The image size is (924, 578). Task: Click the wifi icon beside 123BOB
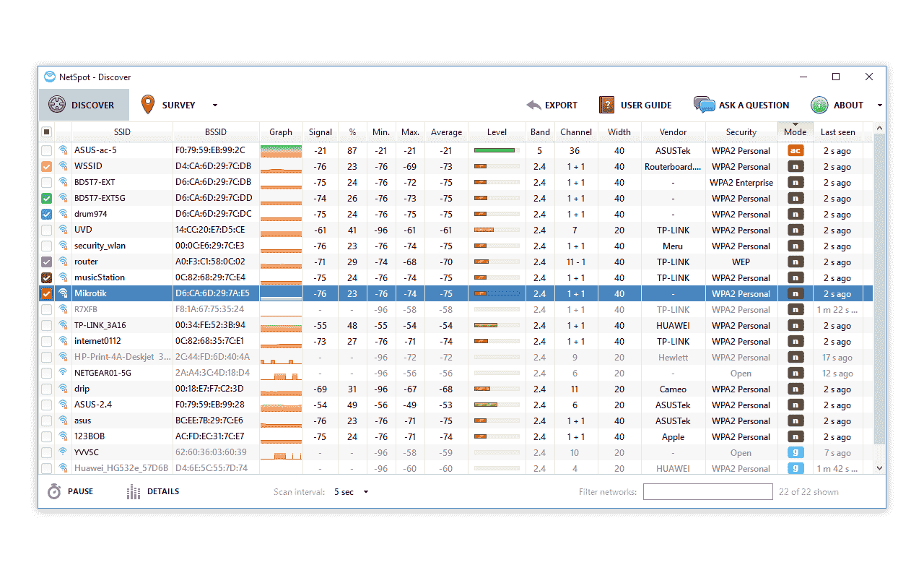[x=64, y=436]
